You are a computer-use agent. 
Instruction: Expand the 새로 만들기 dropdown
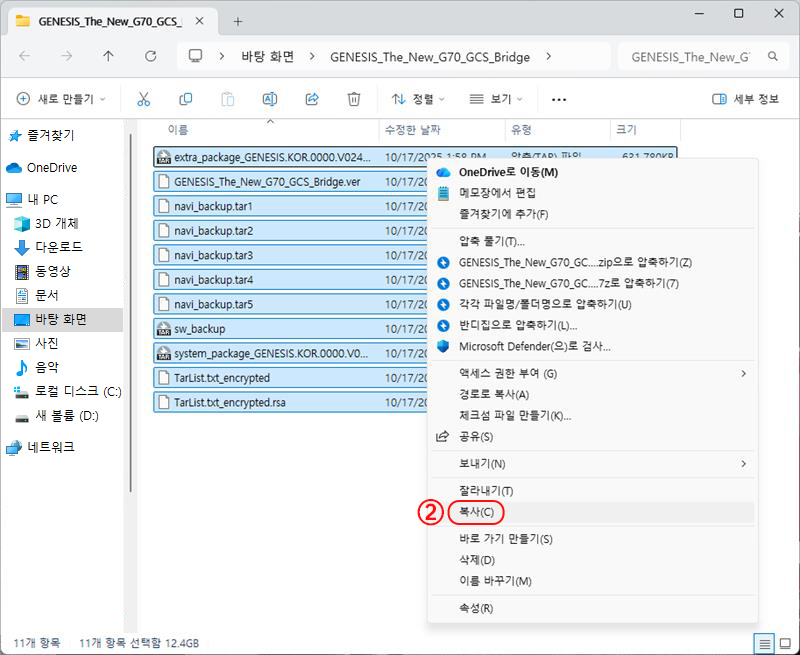tap(62, 99)
